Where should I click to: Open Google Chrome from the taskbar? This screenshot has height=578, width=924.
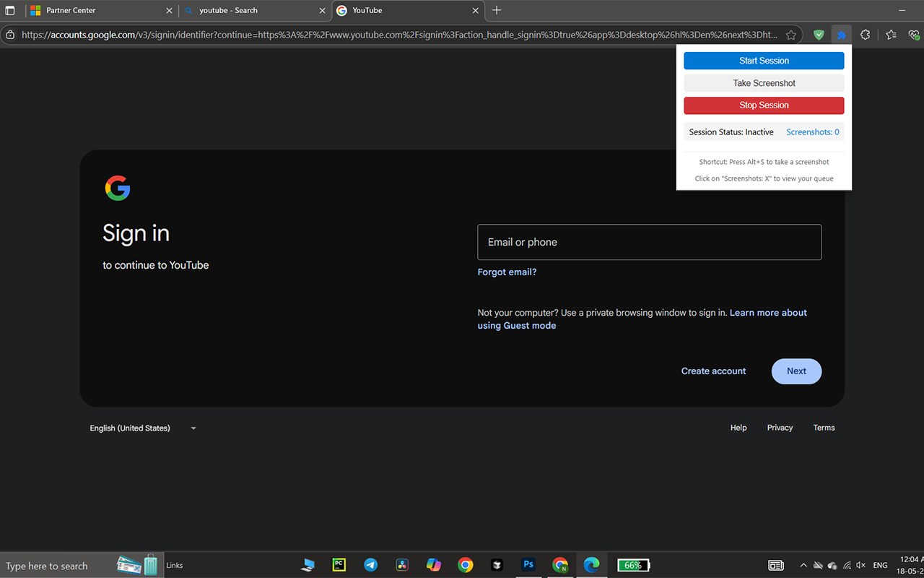point(466,565)
